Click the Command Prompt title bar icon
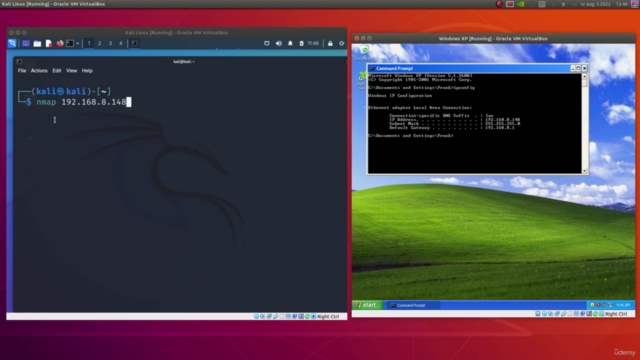The width and height of the screenshot is (640, 360). coord(372,69)
